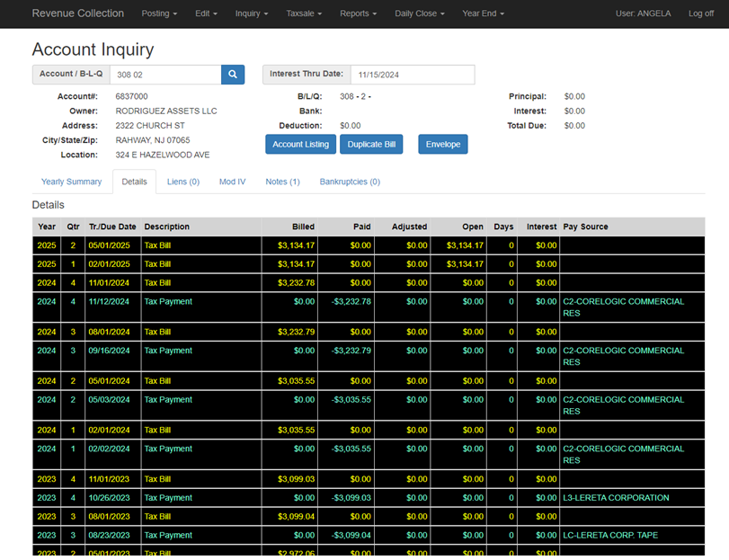The image size is (729, 560).
Task: Expand the Daily Close menu
Action: pos(420,13)
